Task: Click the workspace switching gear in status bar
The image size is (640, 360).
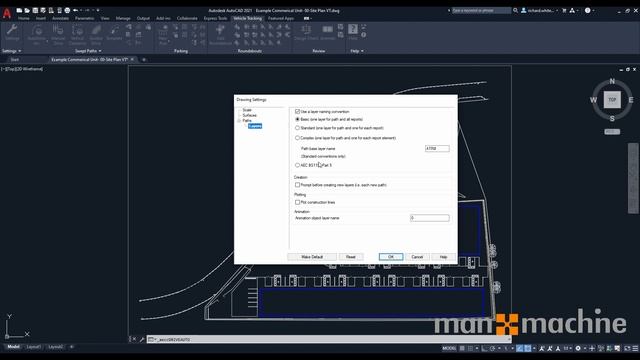Action: [x=578, y=348]
